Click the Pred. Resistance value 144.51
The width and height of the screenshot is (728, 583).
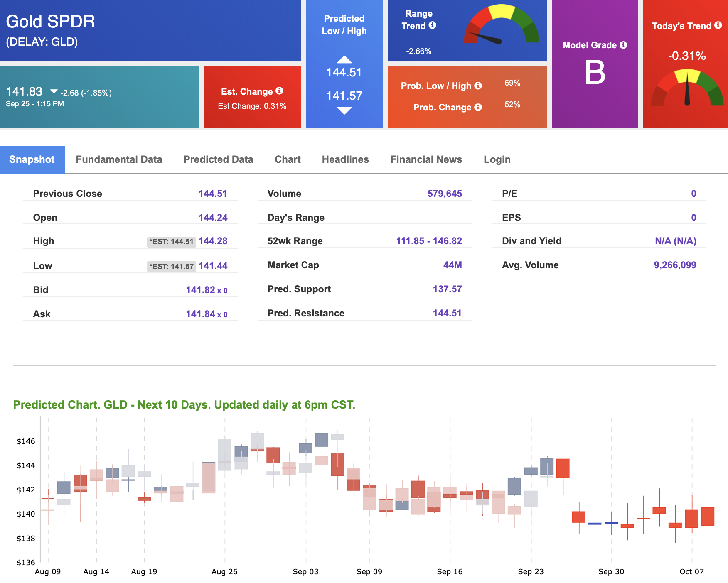click(x=447, y=313)
